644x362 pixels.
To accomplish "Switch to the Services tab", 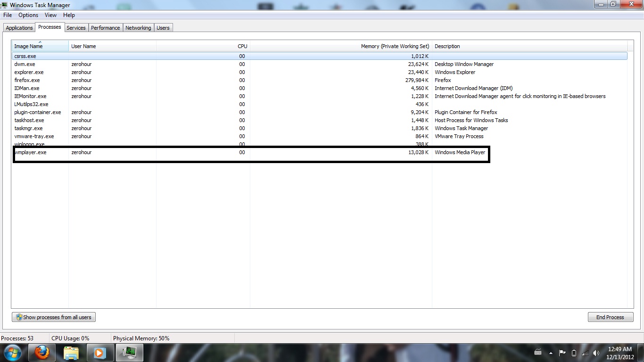I will (76, 28).
